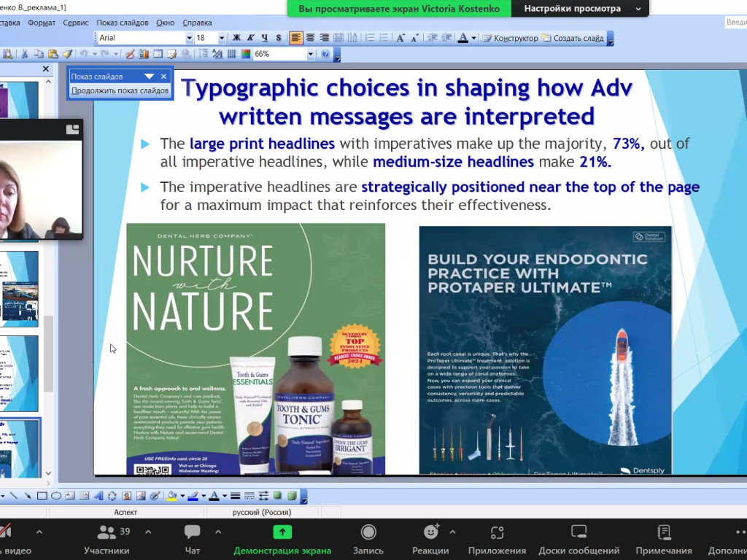Insert diagram or organization chart icon
This screenshot has height=560, width=747.
click(112, 496)
